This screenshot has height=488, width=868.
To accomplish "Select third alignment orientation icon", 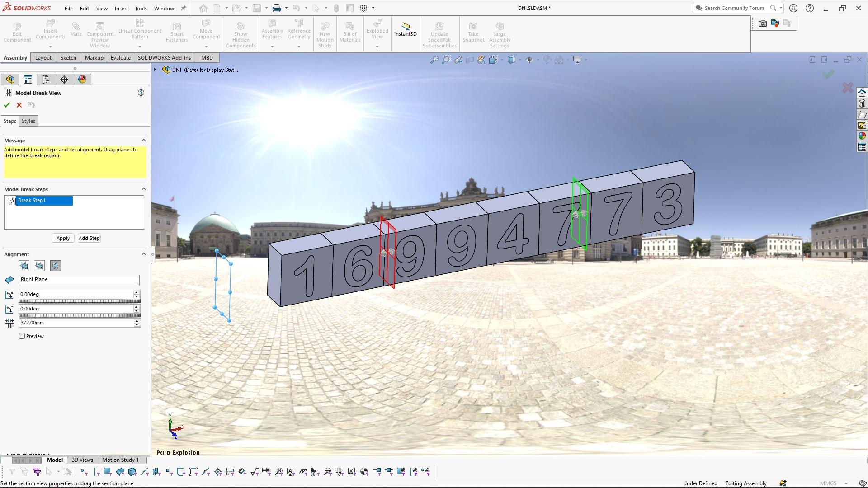I will [56, 266].
